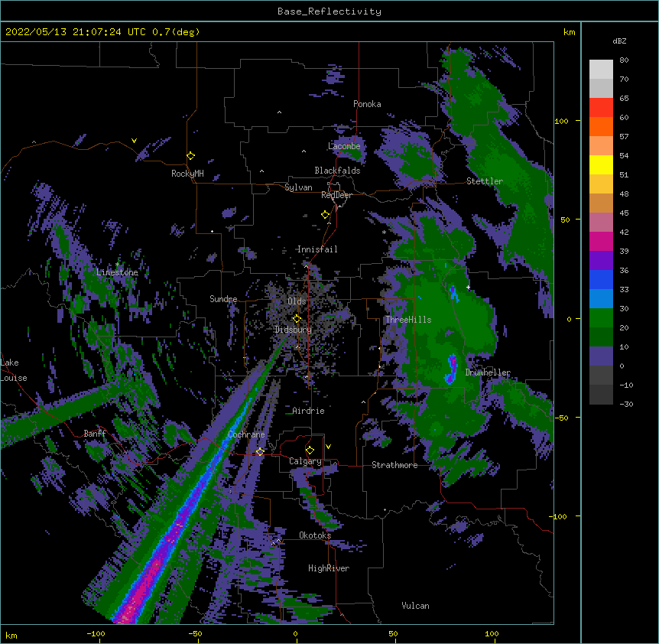
Task: Click the Strathmore map label
Action: pyautogui.click(x=394, y=465)
